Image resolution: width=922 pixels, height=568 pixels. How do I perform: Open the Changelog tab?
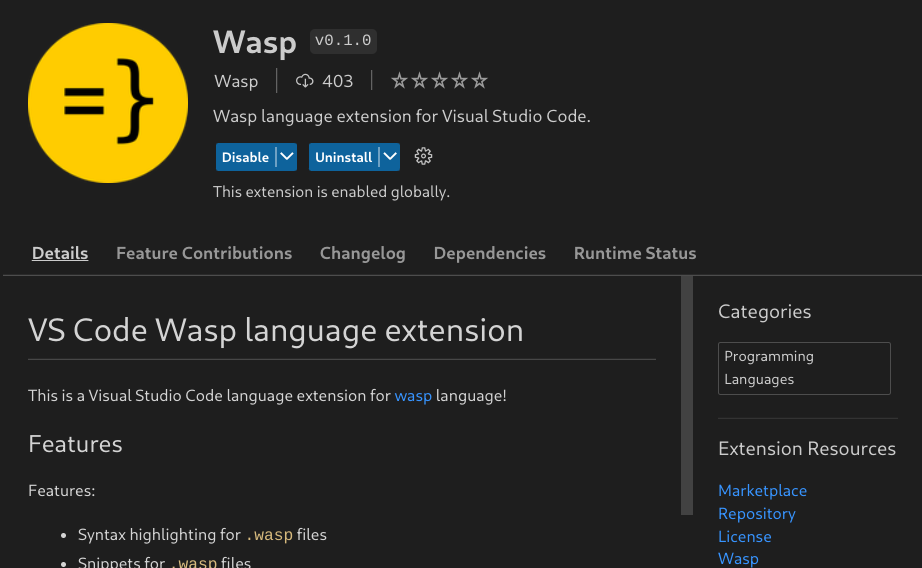click(x=363, y=253)
